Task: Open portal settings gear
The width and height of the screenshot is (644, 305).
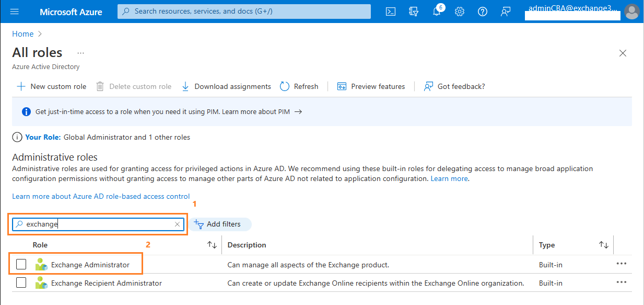Action: (x=460, y=12)
